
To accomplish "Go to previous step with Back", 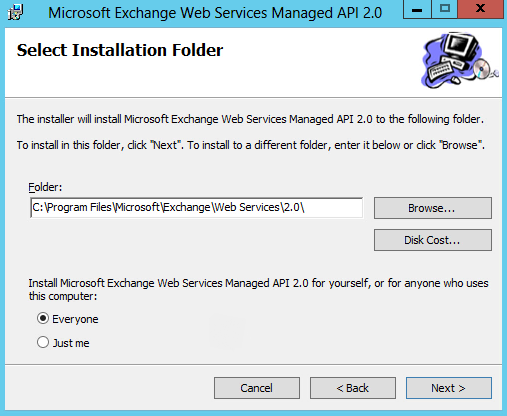I will pyautogui.click(x=353, y=388).
